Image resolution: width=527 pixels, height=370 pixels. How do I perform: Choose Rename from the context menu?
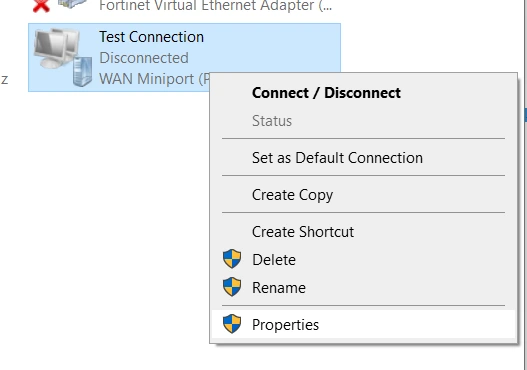pos(363,288)
